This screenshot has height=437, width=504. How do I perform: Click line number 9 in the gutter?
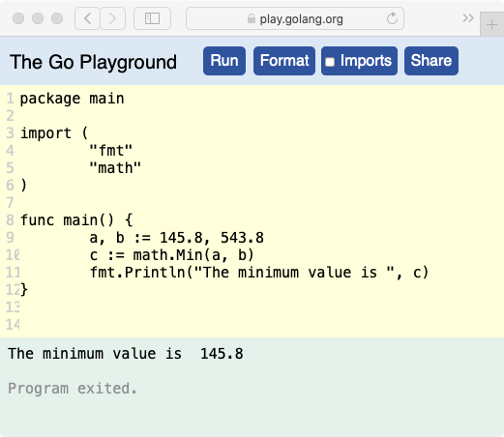click(x=10, y=238)
